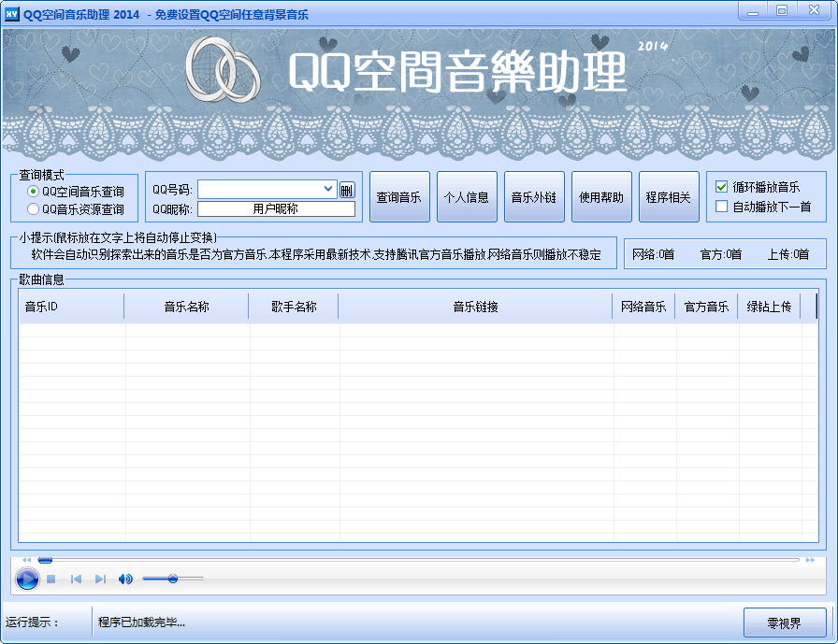This screenshot has width=838, height=644.
Task: Close the QQ空间音乐助理 window
Action: pyautogui.click(x=814, y=10)
